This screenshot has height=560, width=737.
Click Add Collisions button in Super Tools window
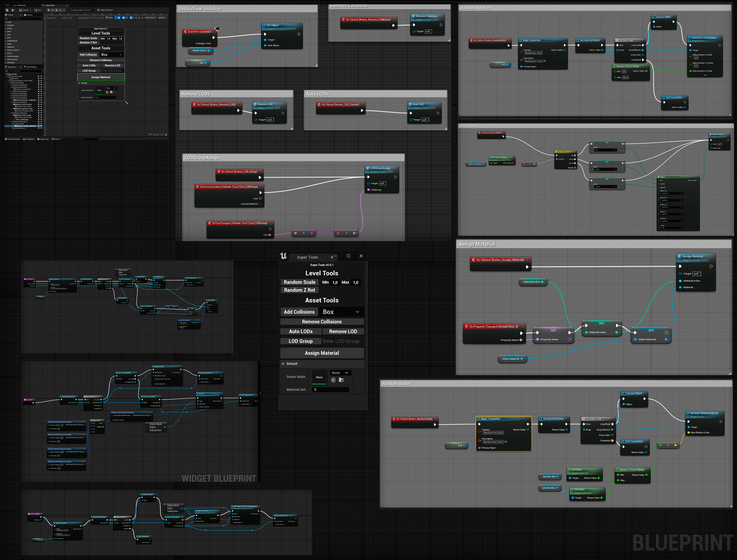299,312
